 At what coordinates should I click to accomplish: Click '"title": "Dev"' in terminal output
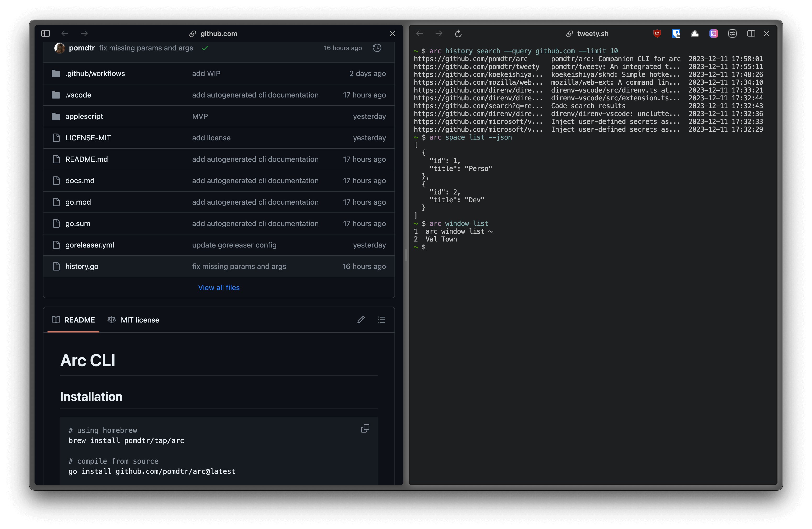point(456,200)
